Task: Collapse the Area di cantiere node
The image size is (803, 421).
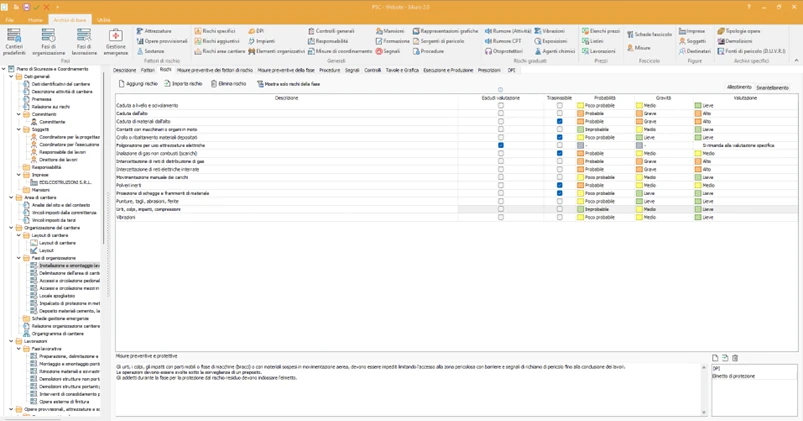Action: point(12,198)
